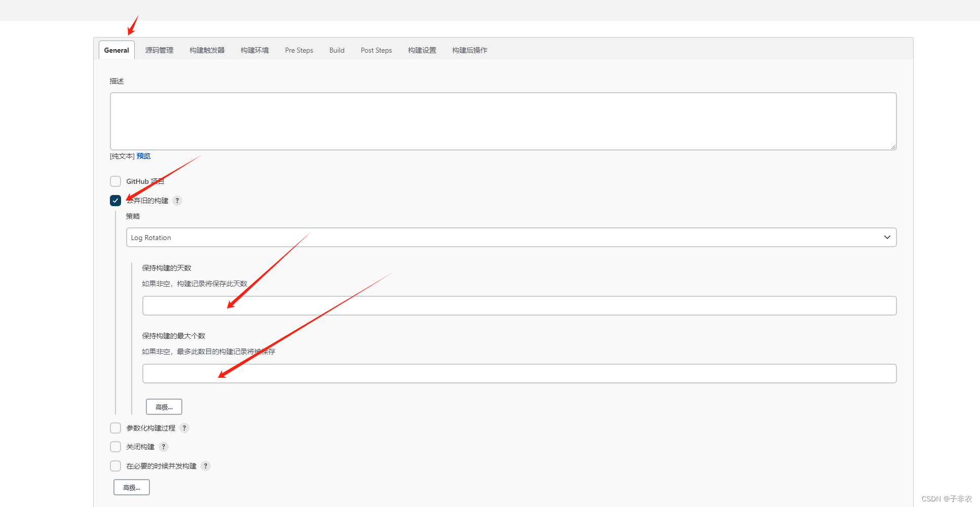Open the Log Rotation strategy dropdown

pyautogui.click(x=511, y=238)
